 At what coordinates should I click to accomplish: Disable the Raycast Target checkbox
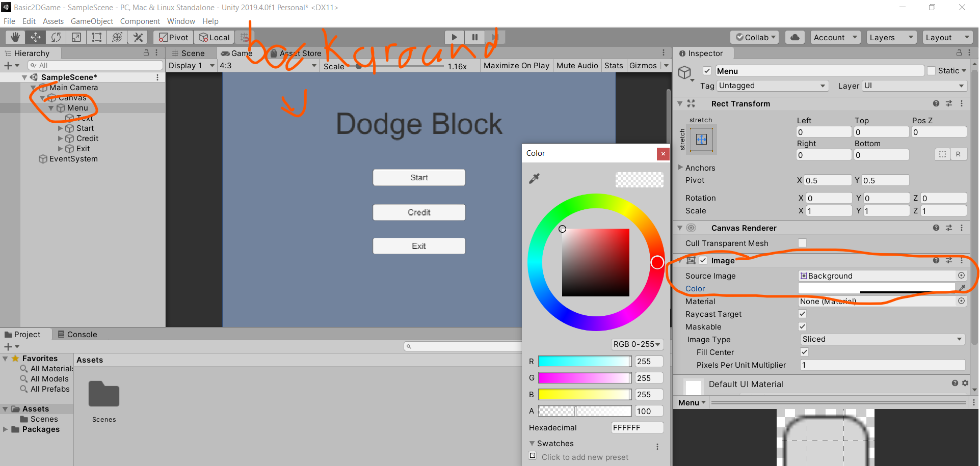click(802, 314)
